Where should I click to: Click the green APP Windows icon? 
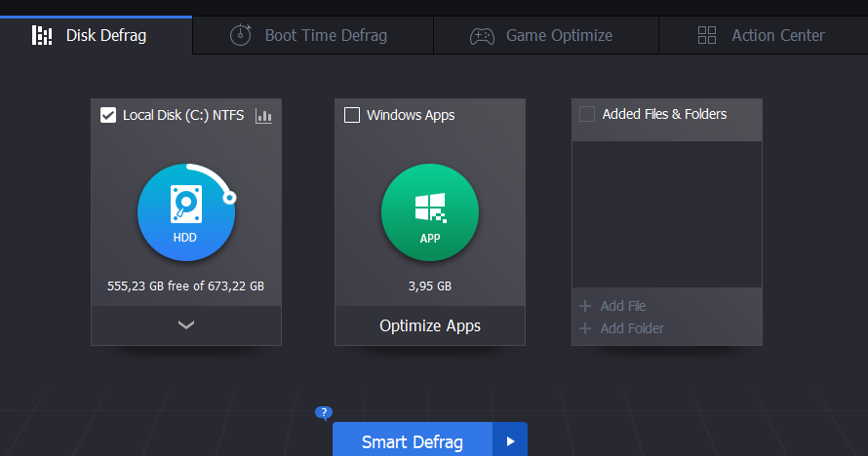(430, 212)
